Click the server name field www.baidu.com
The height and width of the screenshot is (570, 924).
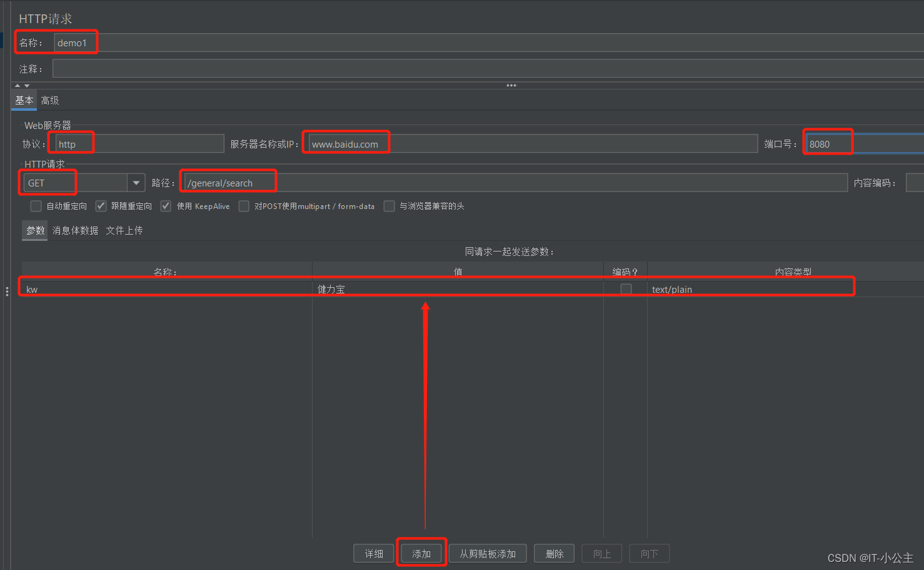[533, 144]
